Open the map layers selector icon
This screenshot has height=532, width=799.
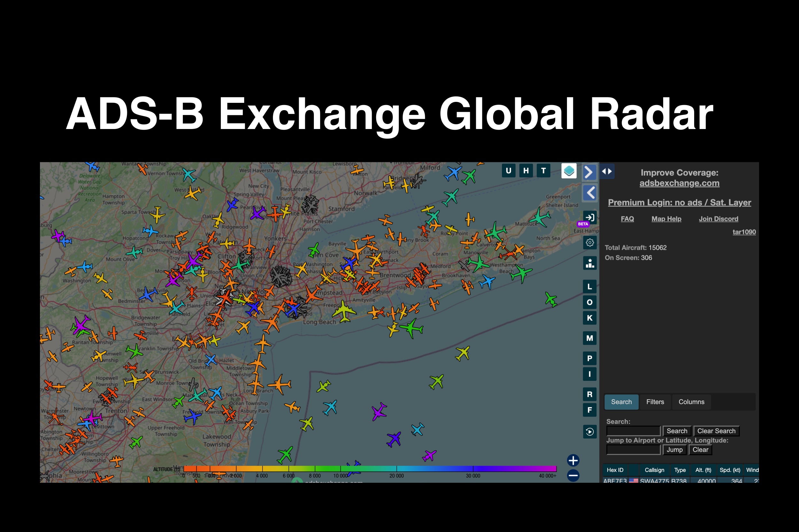pos(569,171)
